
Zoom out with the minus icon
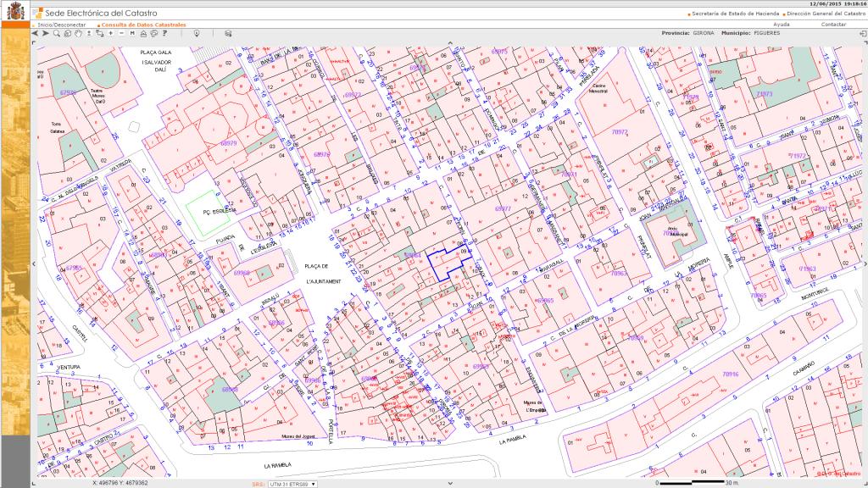[121, 33]
